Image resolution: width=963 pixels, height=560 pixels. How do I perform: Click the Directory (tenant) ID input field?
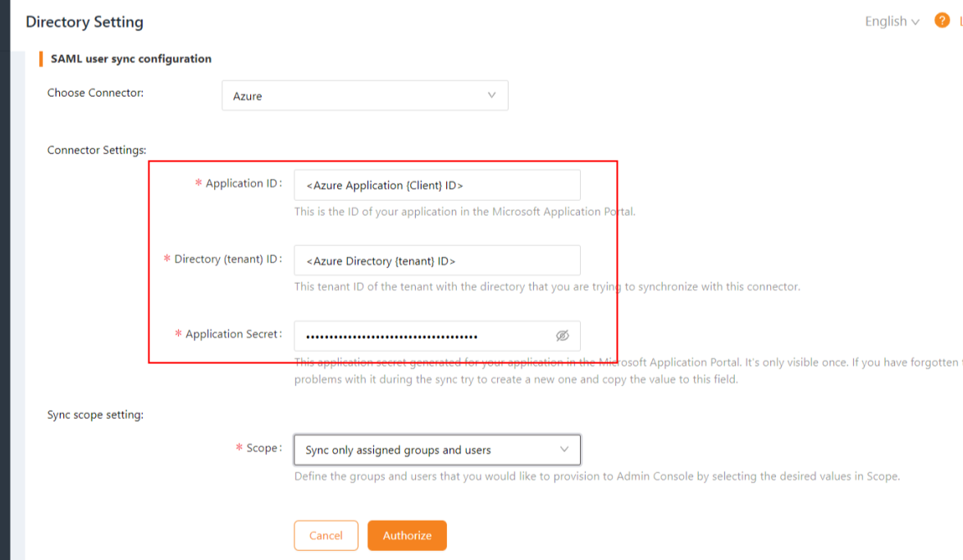436,261
